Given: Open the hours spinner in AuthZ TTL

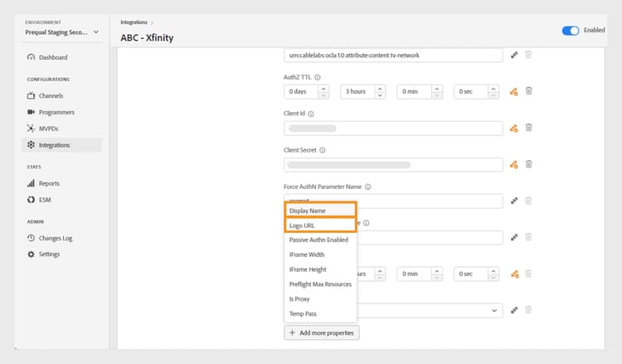Looking at the screenshot, I should 380,91.
